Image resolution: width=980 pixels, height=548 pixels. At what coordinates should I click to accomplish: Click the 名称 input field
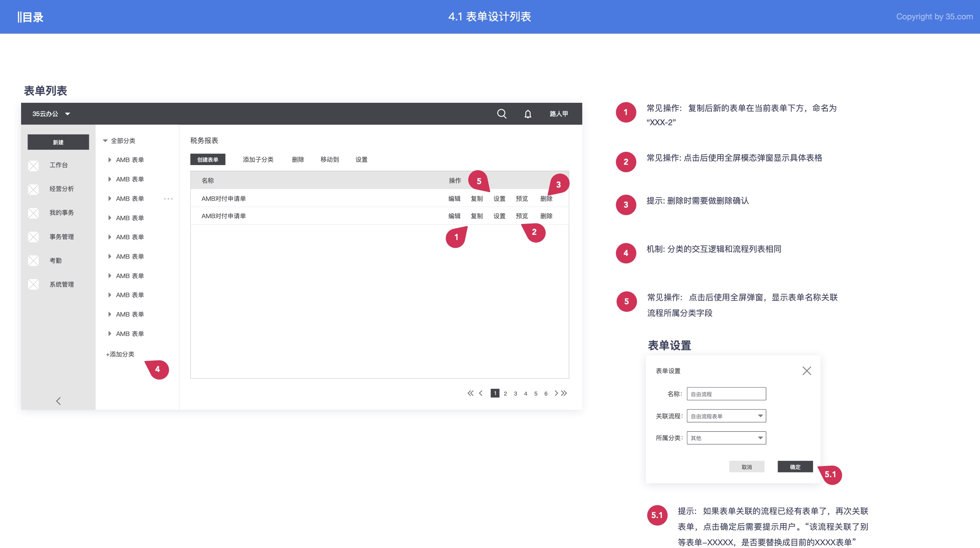point(726,394)
